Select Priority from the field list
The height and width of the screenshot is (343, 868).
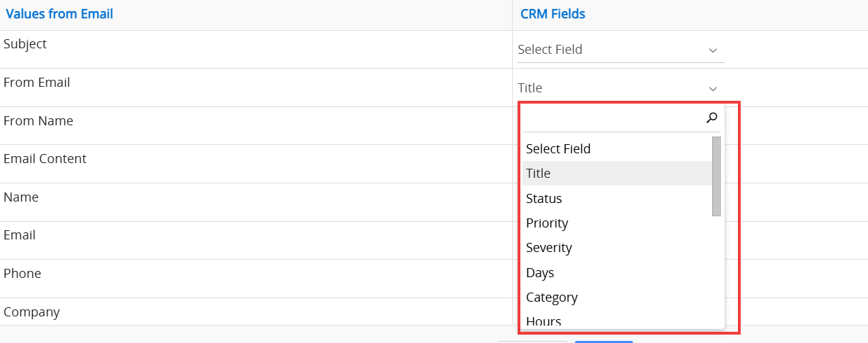[x=547, y=223]
